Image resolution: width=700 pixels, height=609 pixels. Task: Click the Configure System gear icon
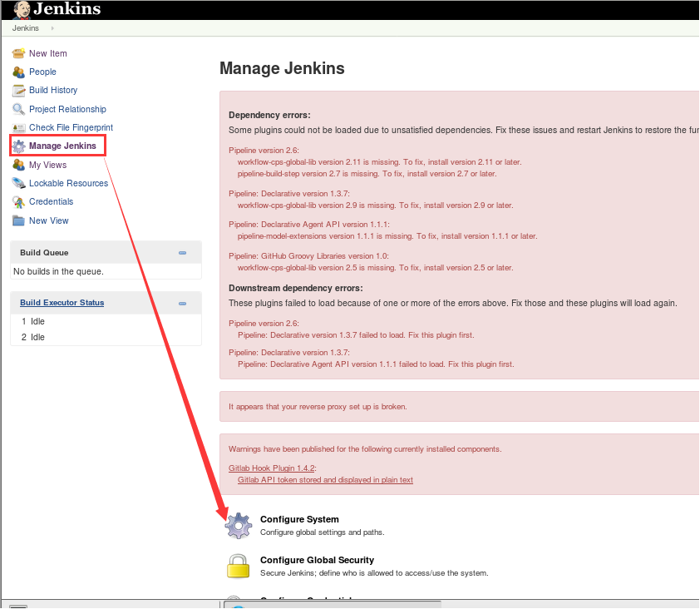pos(239,526)
